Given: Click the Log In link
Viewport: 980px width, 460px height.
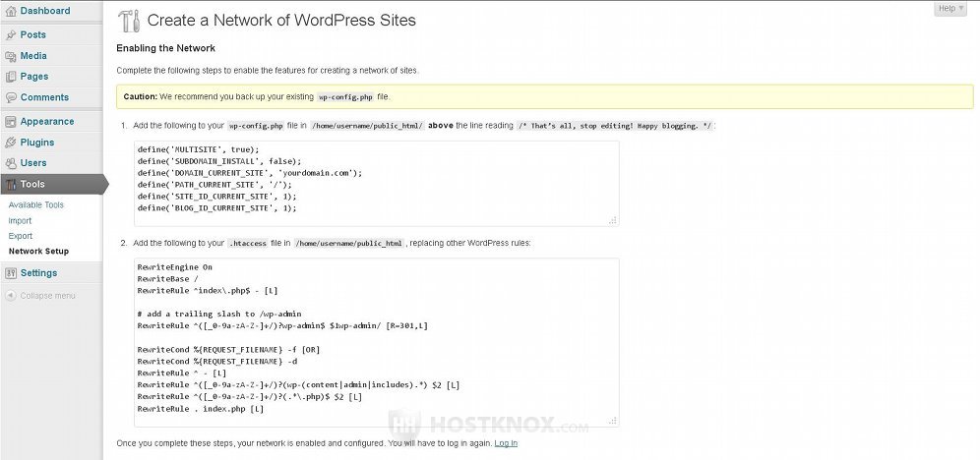Looking at the screenshot, I should (x=506, y=443).
